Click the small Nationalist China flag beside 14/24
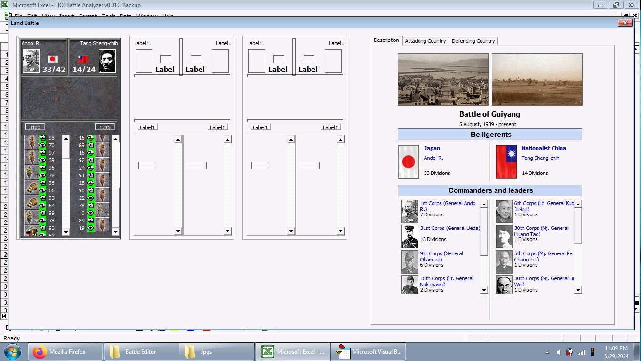641x364 pixels. (x=83, y=59)
